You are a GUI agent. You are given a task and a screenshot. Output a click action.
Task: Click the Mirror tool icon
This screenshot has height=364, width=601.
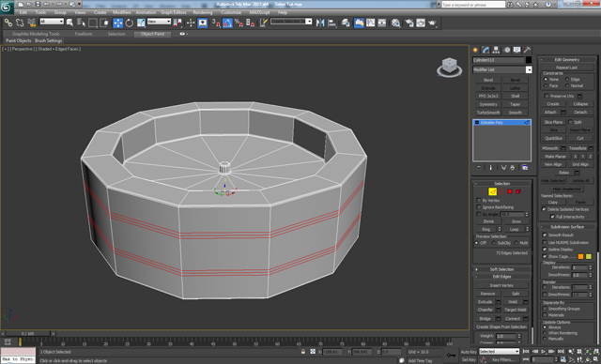pyautogui.click(x=320, y=23)
